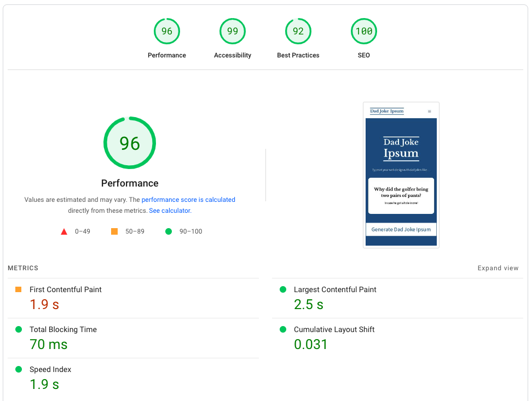
Task: Click the green circle 90–100 legend icon
Action: [x=169, y=231]
